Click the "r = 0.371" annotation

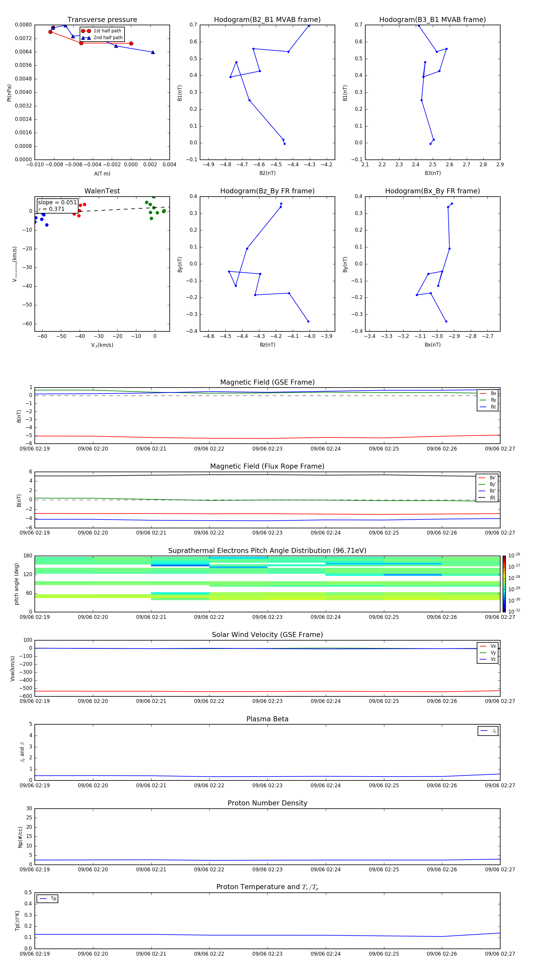51,209
